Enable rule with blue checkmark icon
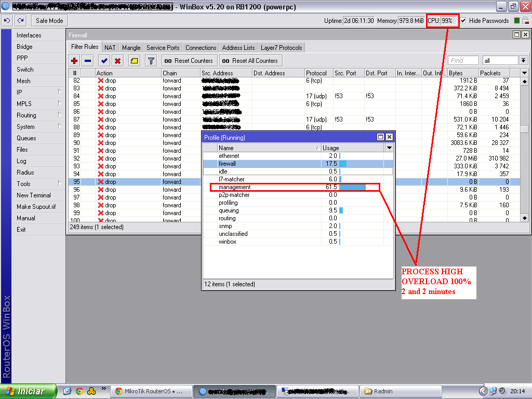This screenshot has height=399, width=532. (x=104, y=61)
